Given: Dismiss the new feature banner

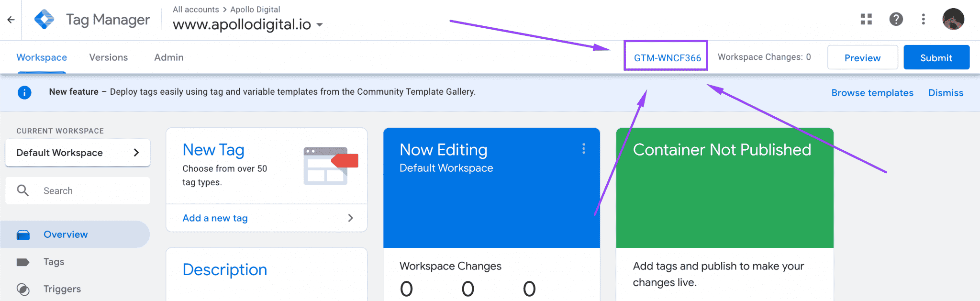Looking at the screenshot, I should 946,92.
